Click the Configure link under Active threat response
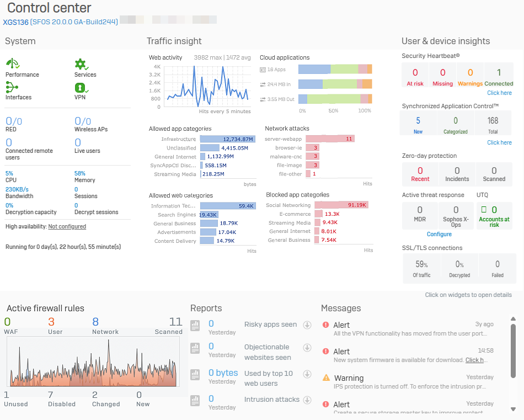This screenshot has height=420, width=524. 439,234
